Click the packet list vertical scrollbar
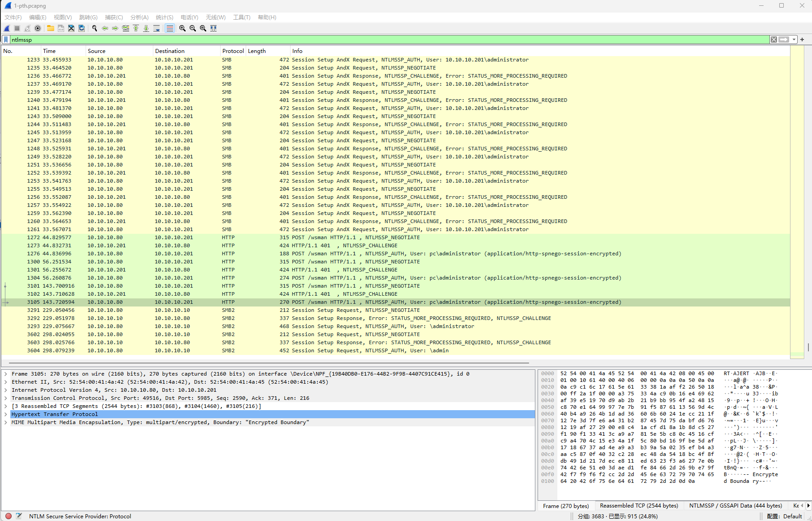Image resolution: width=812 pixels, height=521 pixels. coord(808,202)
